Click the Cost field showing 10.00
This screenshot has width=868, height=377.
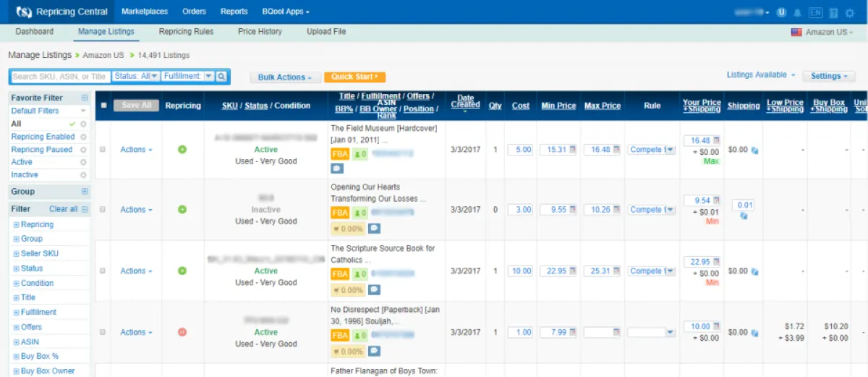tap(520, 271)
